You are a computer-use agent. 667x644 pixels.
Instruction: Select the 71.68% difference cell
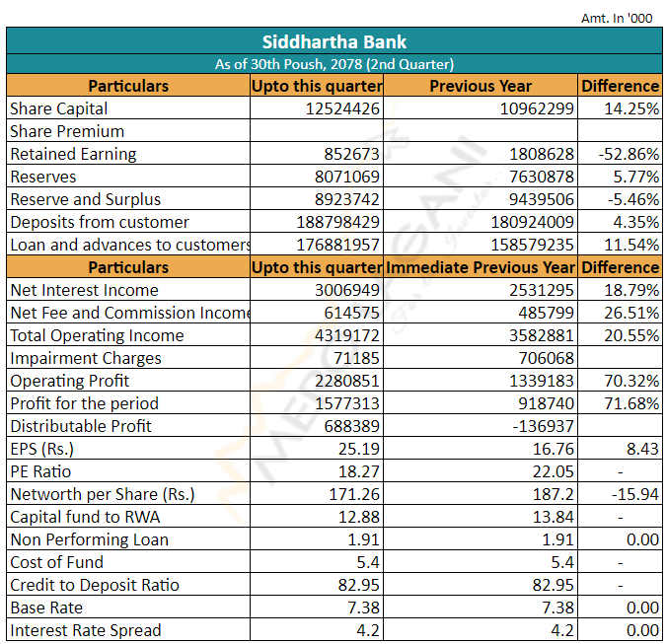pos(620,403)
